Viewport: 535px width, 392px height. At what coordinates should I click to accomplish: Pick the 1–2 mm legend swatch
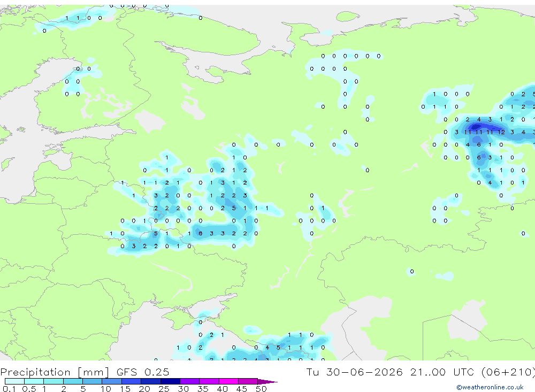[53, 381]
